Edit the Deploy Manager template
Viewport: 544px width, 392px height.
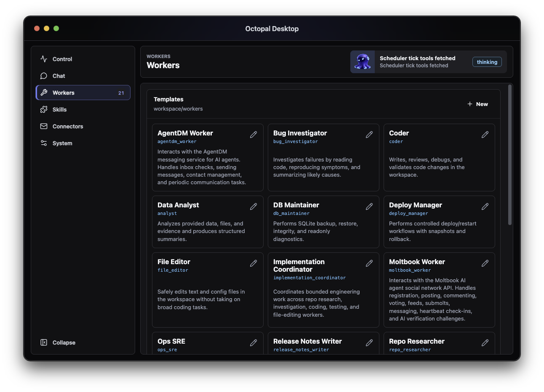(x=485, y=207)
